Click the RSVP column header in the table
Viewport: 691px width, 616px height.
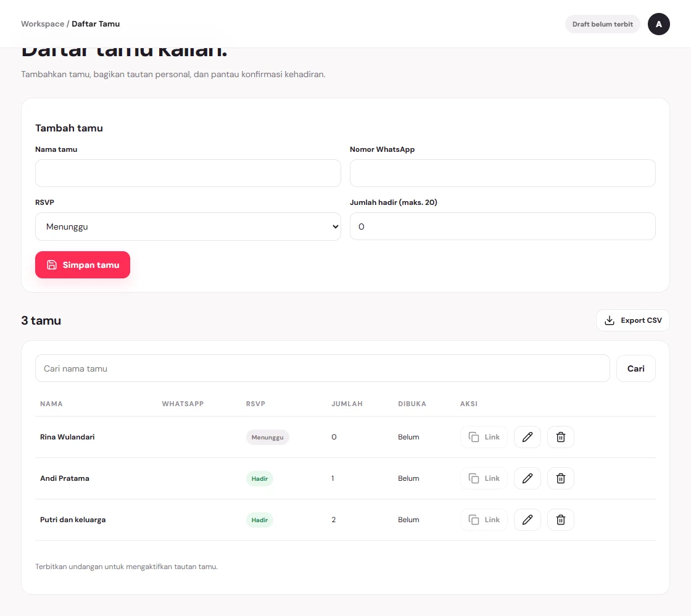point(255,404)
